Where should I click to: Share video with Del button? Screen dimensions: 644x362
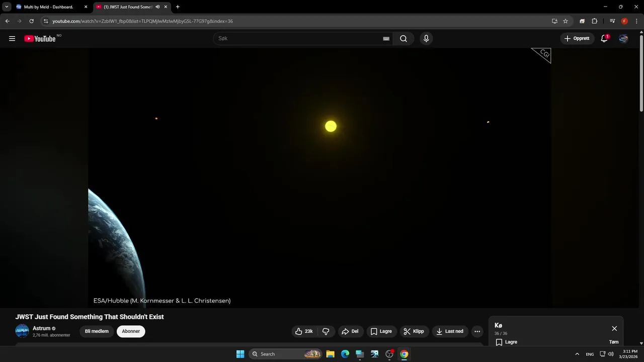(350, 331)
